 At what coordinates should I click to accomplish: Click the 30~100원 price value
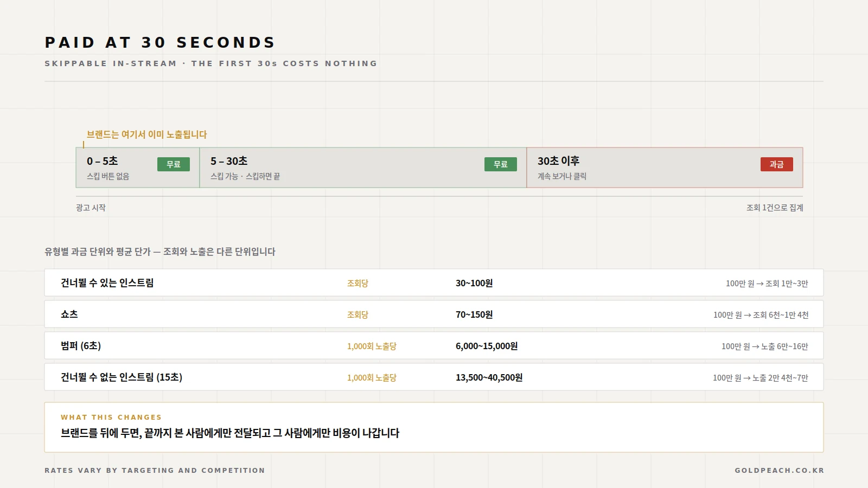474,283
